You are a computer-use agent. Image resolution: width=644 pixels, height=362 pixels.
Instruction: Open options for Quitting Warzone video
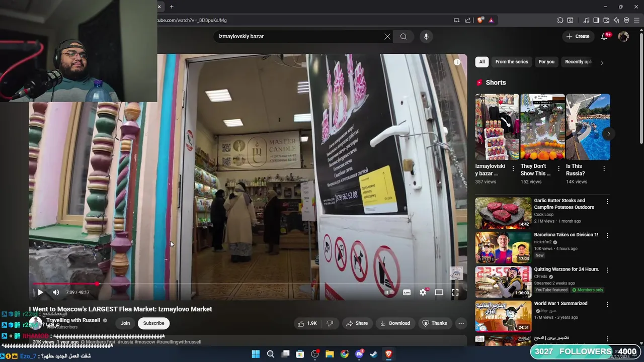(607, 270)
